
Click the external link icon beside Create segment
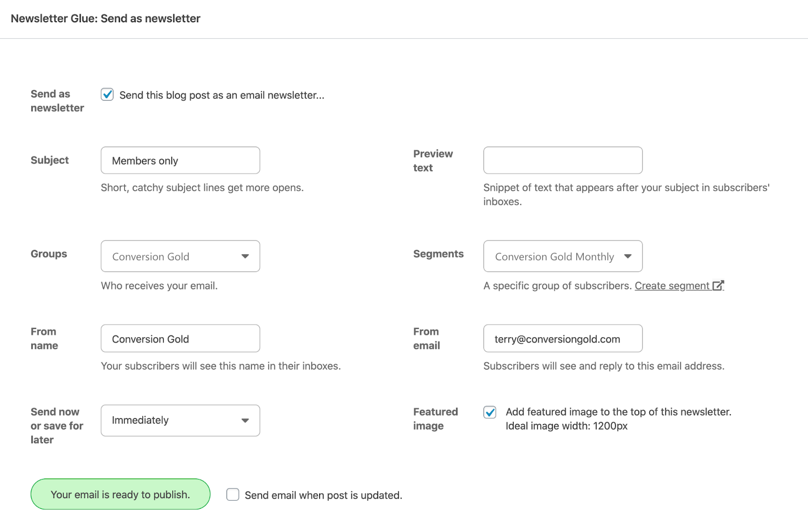pyautogui.click(x=718, y=286)
